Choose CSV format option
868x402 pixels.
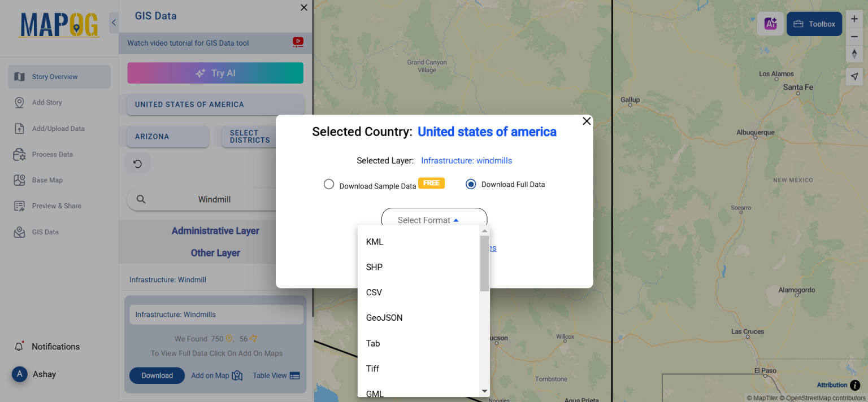(419, 292)
